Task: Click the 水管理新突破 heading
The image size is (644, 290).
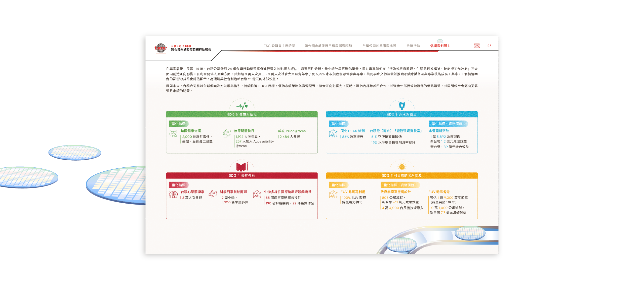Action: [439, 131]
